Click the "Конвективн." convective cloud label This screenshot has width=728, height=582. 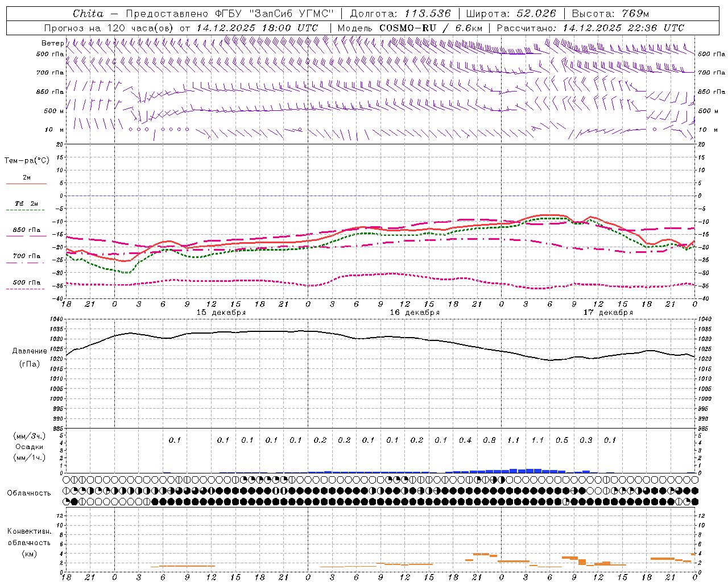click(30, 531)
